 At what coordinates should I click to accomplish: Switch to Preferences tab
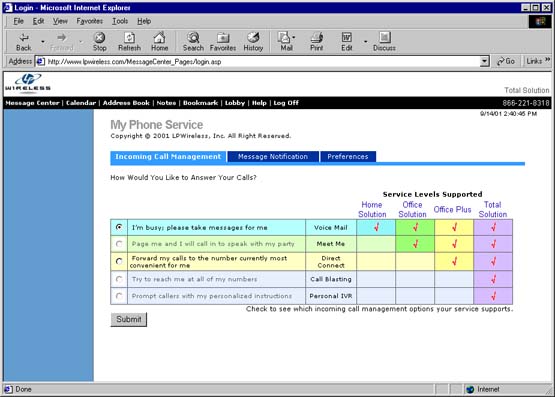[348, 157]
